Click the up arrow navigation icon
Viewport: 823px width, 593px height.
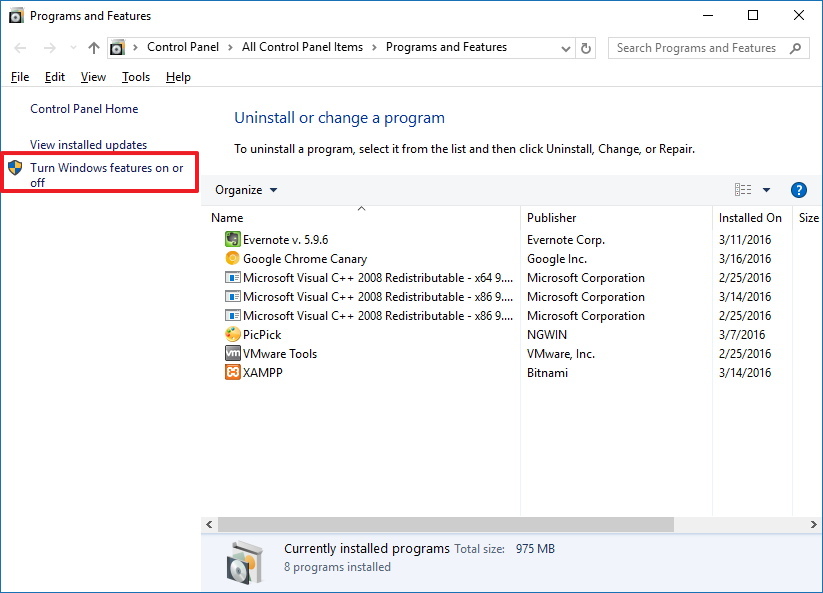[x=93, y=47]
